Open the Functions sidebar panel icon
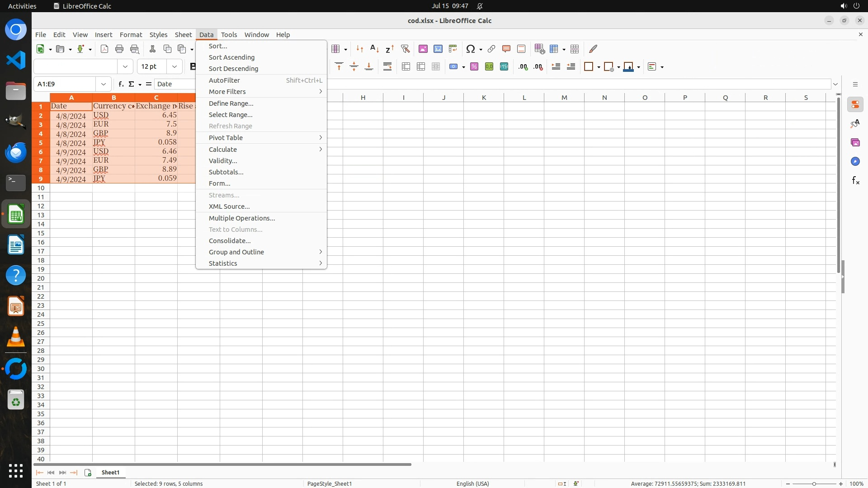Image resolution: width=868 pixels, height=488 pixels. (x=855, y=181)
